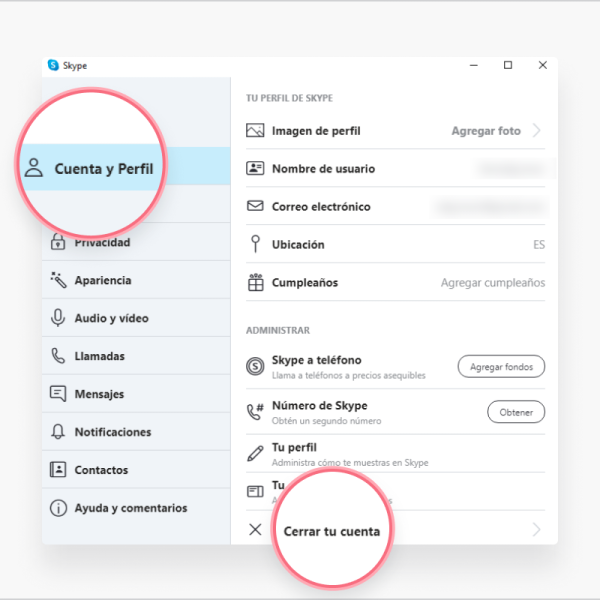The image size is (600, 600).
Task: Open the Llamadas settings section
Action: tap(136, 356)
